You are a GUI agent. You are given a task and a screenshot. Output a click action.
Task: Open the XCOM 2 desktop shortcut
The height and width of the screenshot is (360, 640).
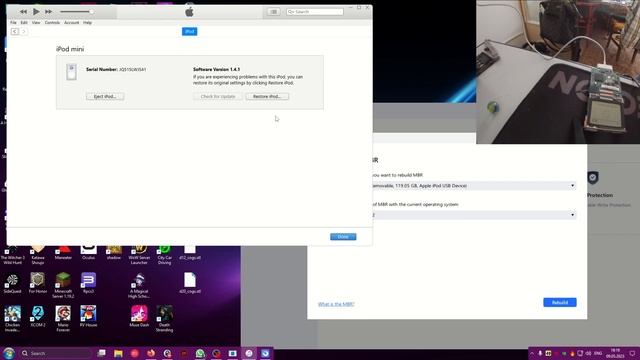coord(38,316)
